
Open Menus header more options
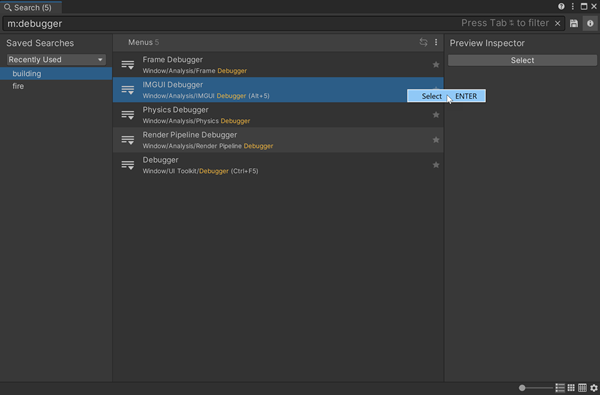pos(436,42)
